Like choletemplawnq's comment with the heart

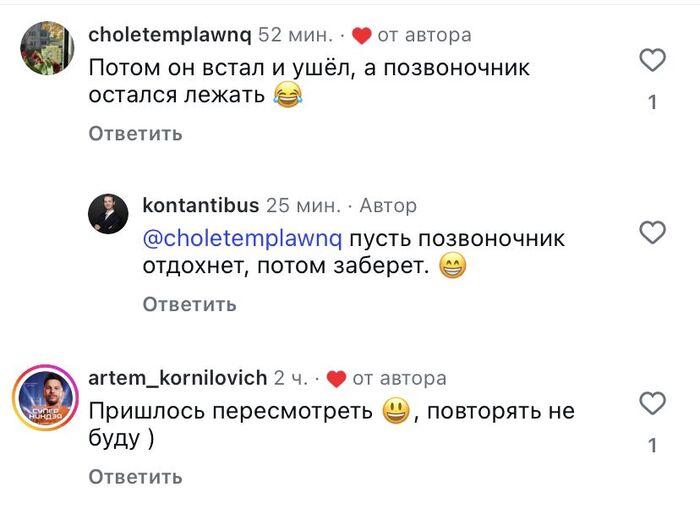point(652,61)
